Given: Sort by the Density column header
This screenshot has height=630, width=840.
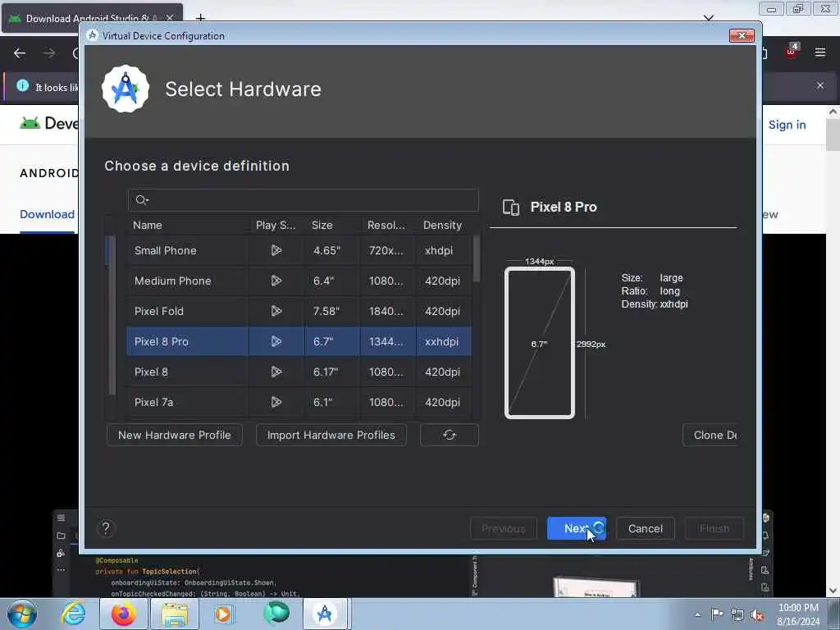Looking at the screenshot, I should tap(444, 225).
